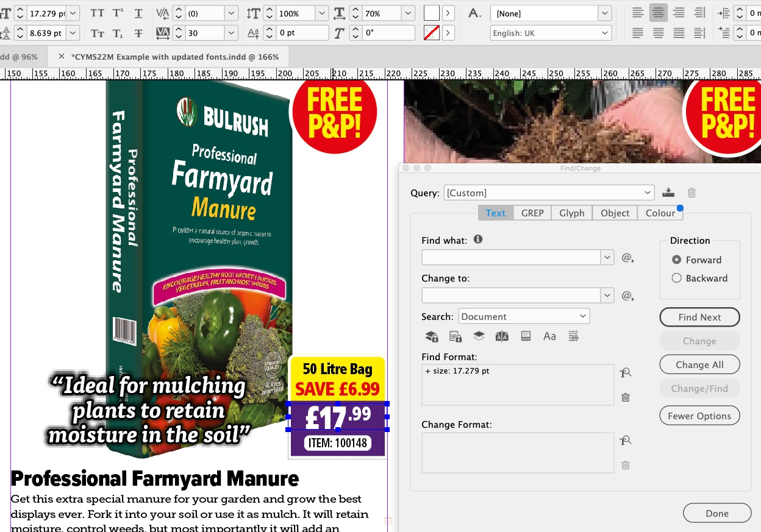Select Forward search direction
The width and height of the screenshot is (761, 532).
tap(676, 260)
